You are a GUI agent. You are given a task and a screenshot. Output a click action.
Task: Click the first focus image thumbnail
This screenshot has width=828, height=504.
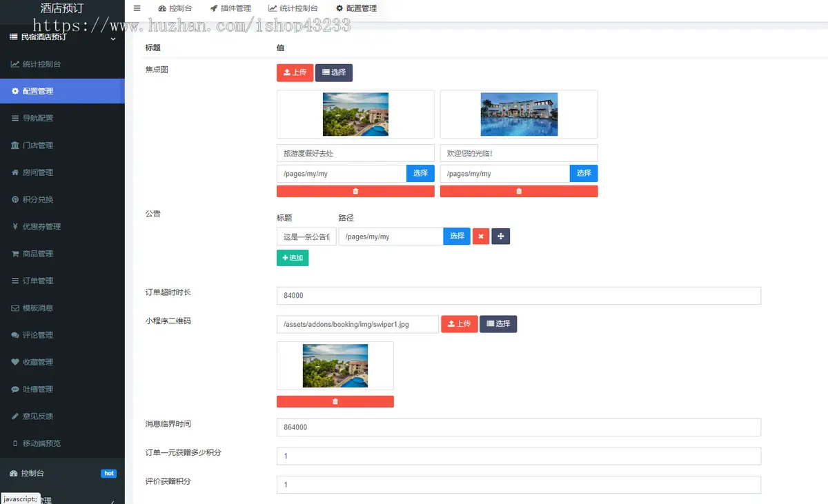[x=355, y=114]
